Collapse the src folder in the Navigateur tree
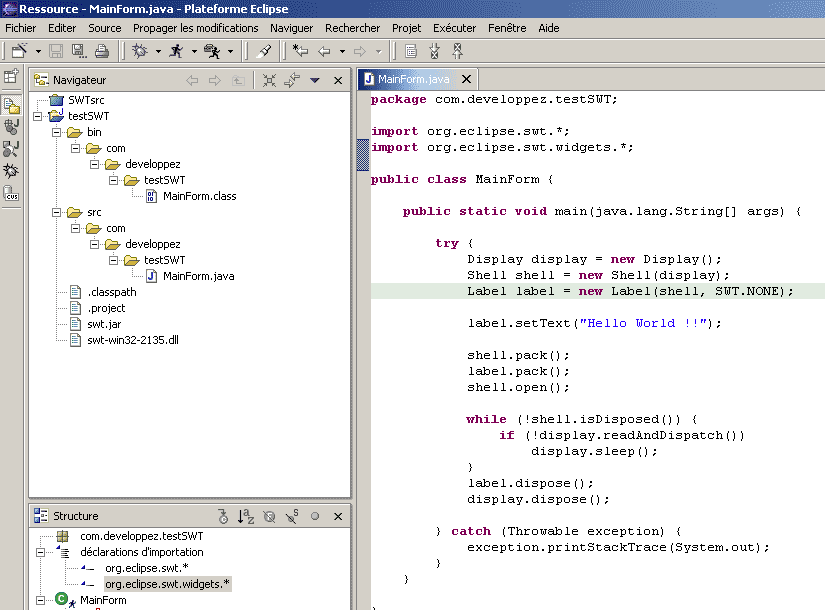Viewport: 825px width, 610px height. tap(54, 212)
